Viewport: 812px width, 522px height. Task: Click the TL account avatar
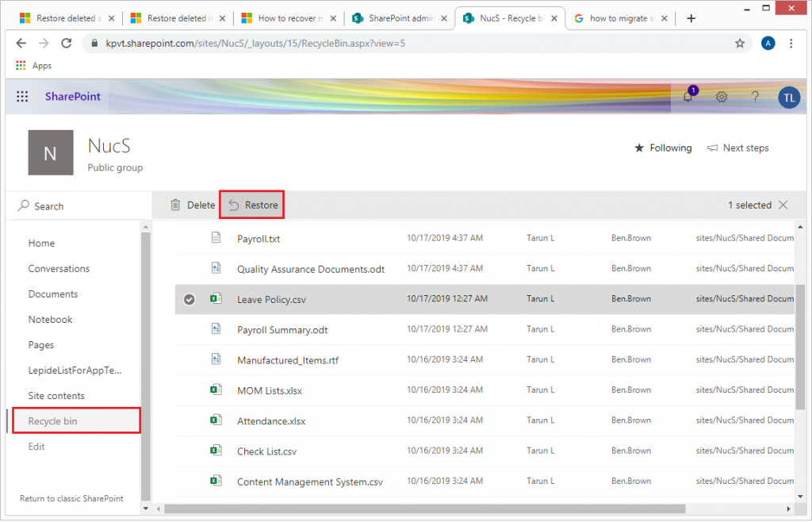pyautogui.click(x=789, y=97)
